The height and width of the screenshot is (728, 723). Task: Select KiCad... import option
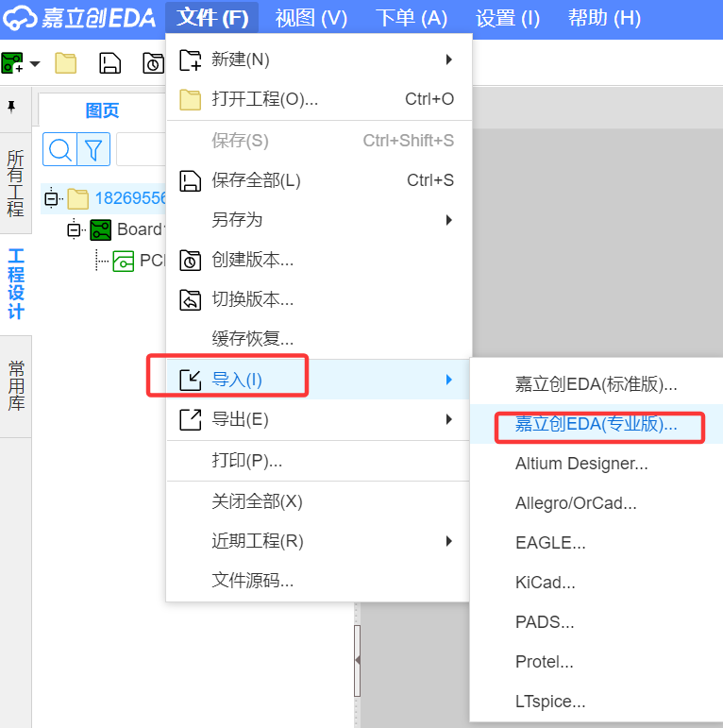[597, 583]
